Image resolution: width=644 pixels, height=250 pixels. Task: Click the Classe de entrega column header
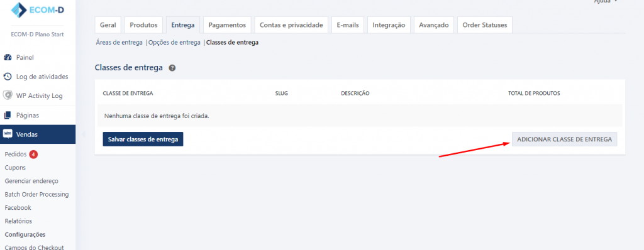(x=128, y=93)
